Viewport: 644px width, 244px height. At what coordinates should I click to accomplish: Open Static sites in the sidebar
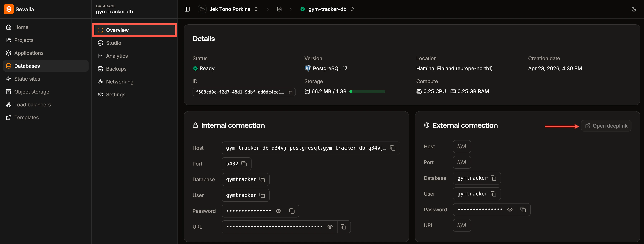point(46,79)
